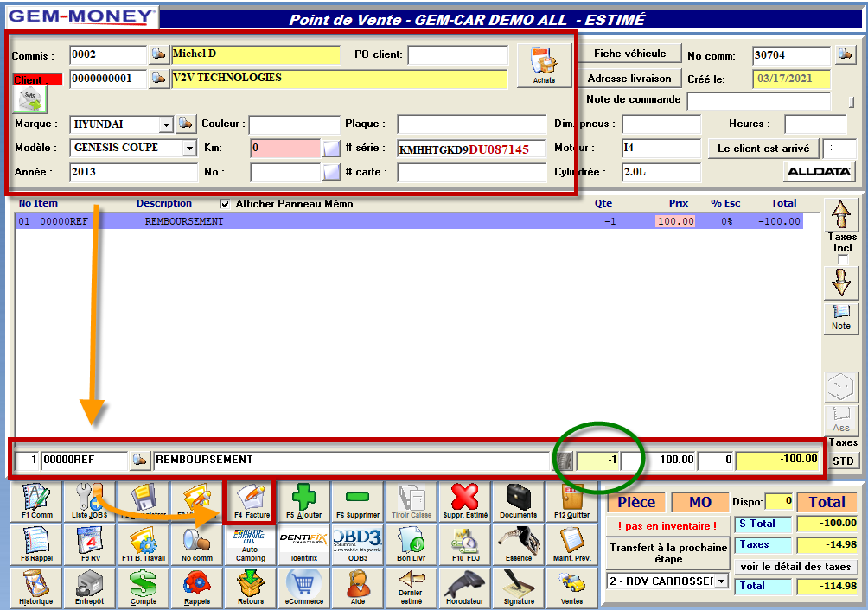
Task: Capture Signature with pen icon
Action: pos(518,587)
